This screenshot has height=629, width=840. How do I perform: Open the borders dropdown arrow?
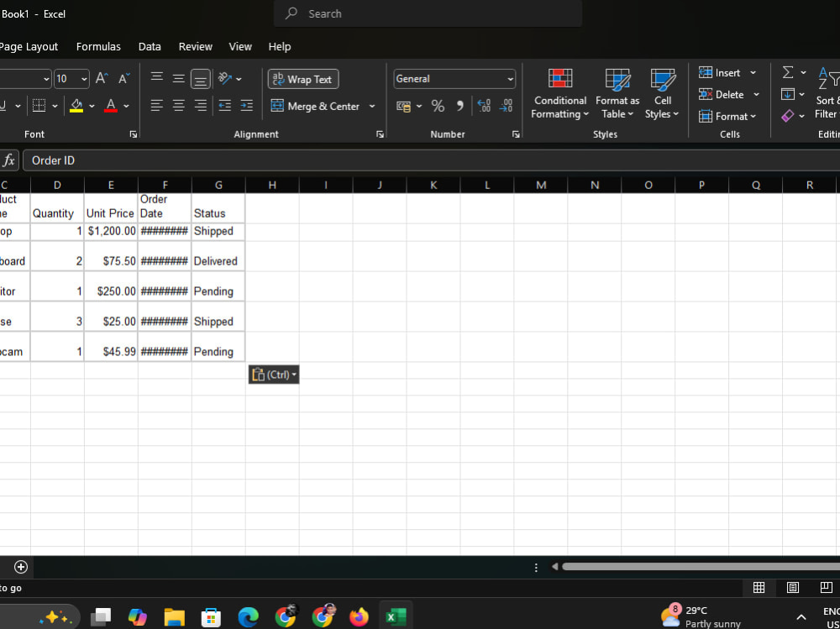55,106
